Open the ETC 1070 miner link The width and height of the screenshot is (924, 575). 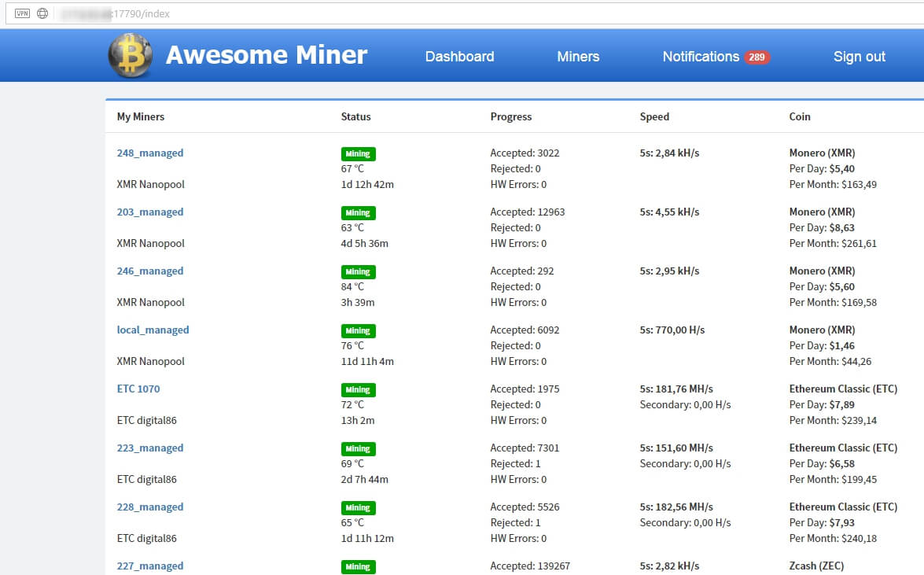click(138, 389)
